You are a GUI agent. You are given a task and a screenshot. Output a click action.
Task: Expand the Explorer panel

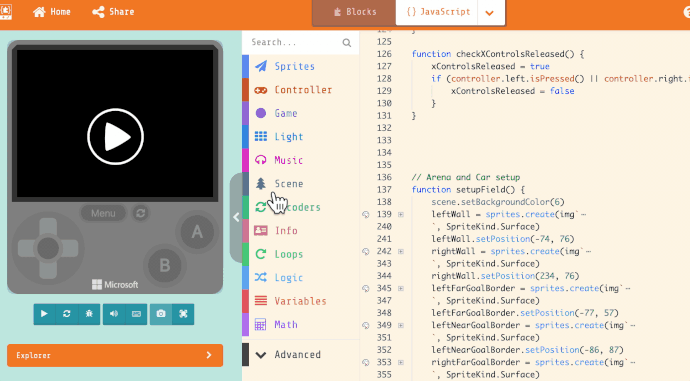click(115, 355)
